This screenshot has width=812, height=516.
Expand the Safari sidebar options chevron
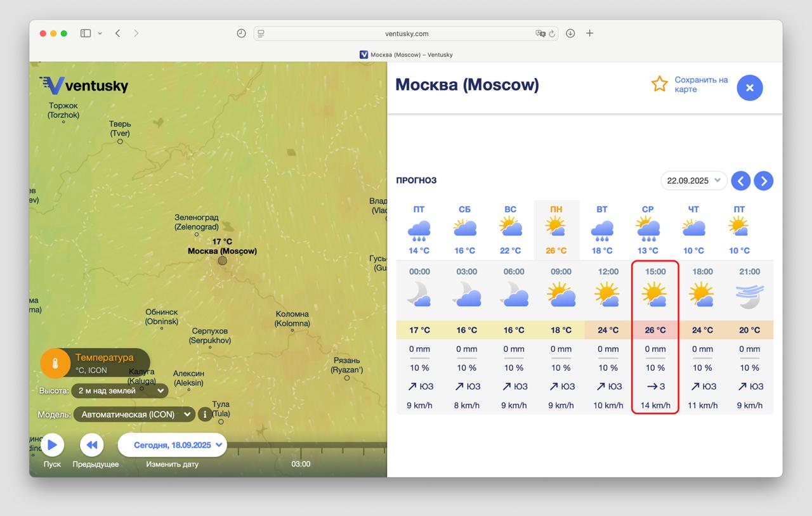tap(100, 34)
